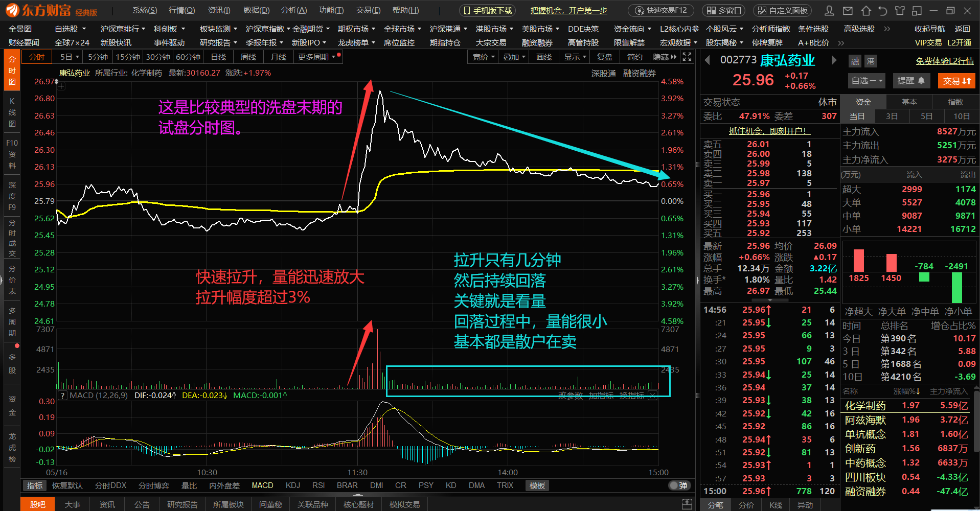
Task: Open 分析(A) menu
Action: point(294,10)
